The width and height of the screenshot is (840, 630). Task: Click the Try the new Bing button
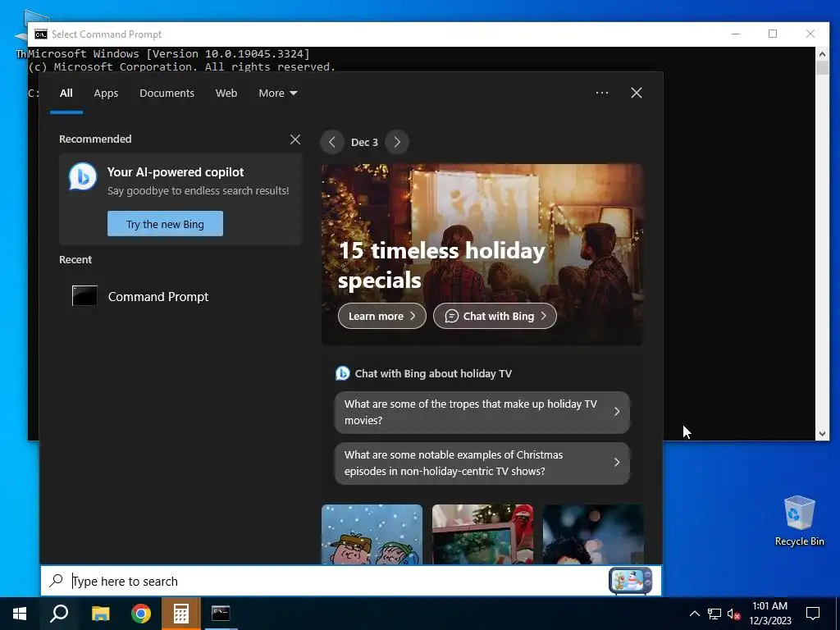(165, 223)
